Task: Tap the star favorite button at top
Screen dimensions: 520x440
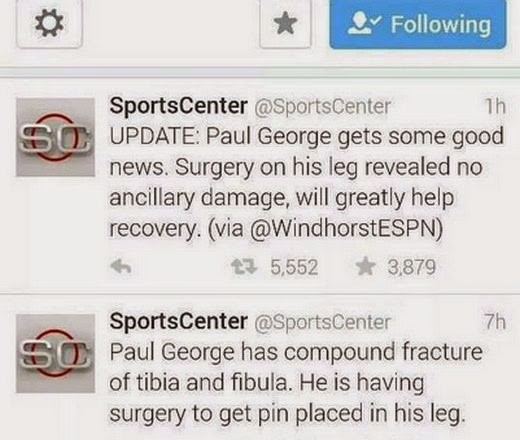Action: [x=285, y=23]
